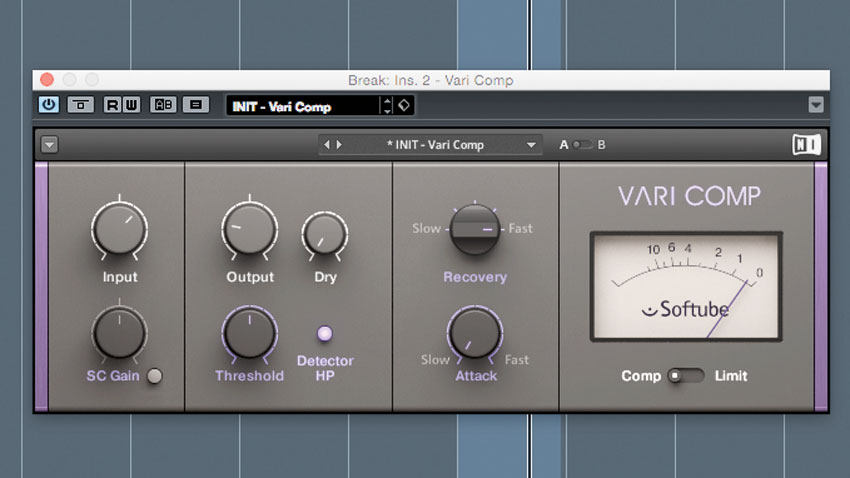Open the NI plugin menu dropdown arrow

(x=49, y=145)
